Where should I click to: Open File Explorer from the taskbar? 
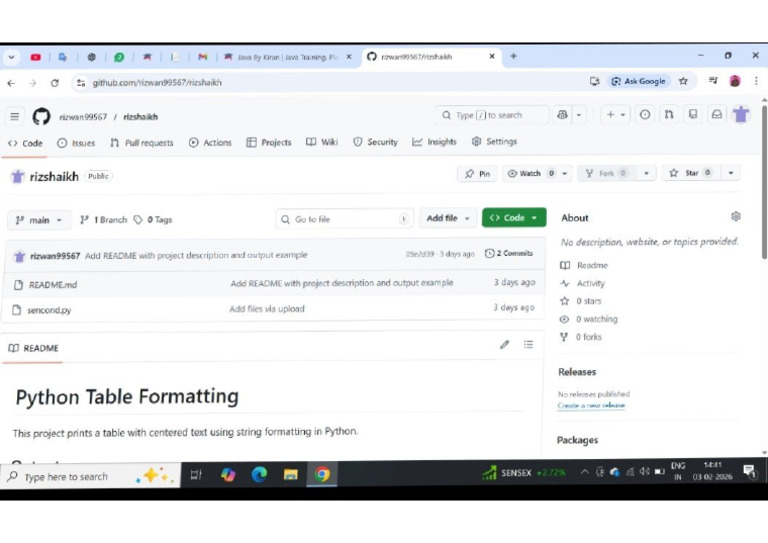[290, 474]
